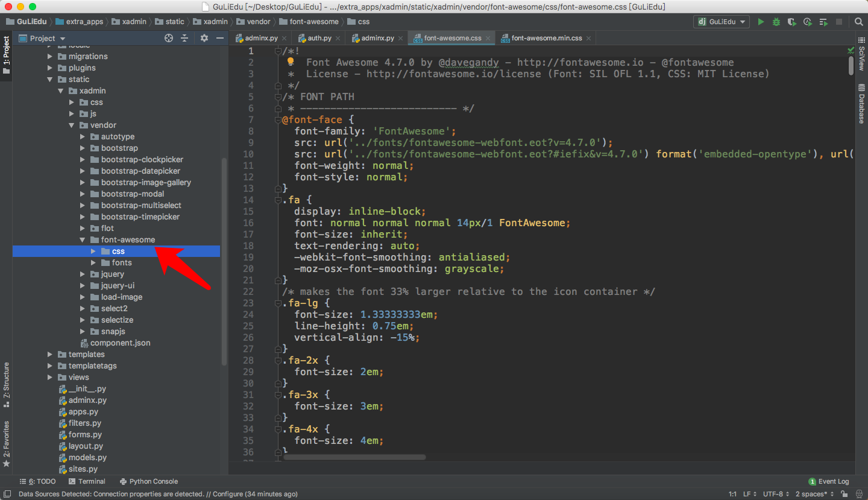
Task: Change LF line separator in status bar
Action: click(750, 494)
